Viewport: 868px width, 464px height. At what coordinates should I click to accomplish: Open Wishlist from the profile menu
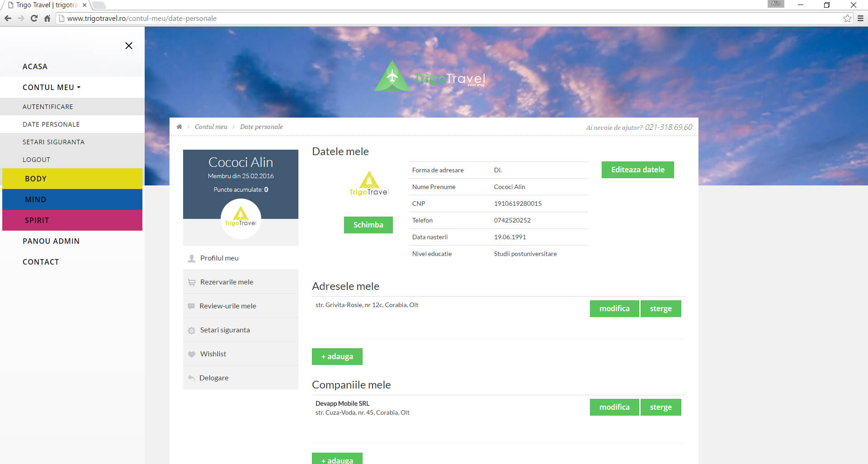pos(213,354)
